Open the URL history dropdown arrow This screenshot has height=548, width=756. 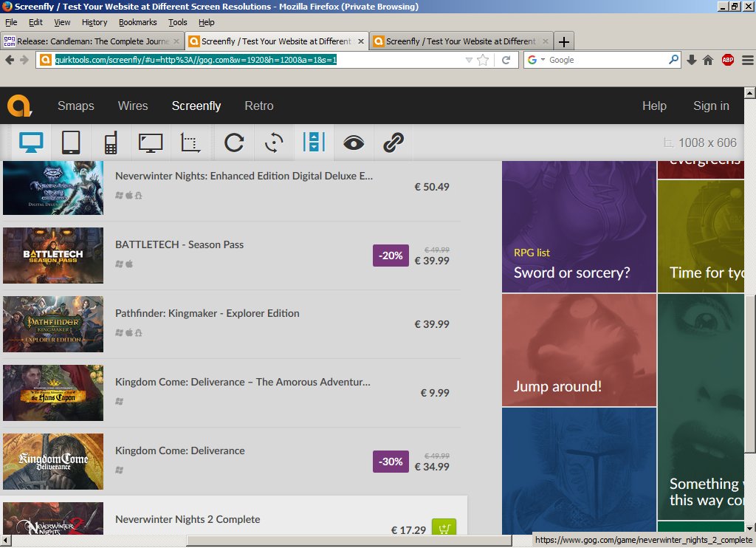tap(469, 60)
